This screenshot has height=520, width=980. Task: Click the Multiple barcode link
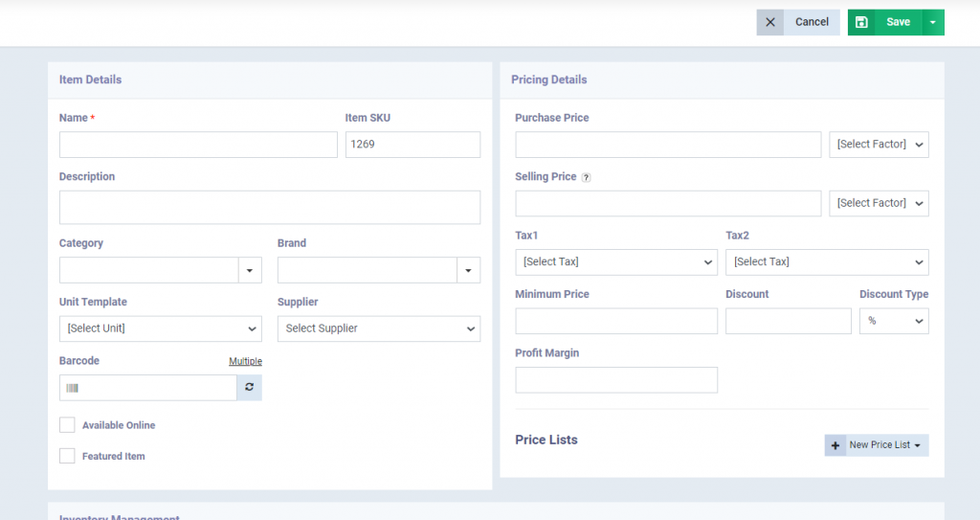pyautogui.click(x=246, y=361)
